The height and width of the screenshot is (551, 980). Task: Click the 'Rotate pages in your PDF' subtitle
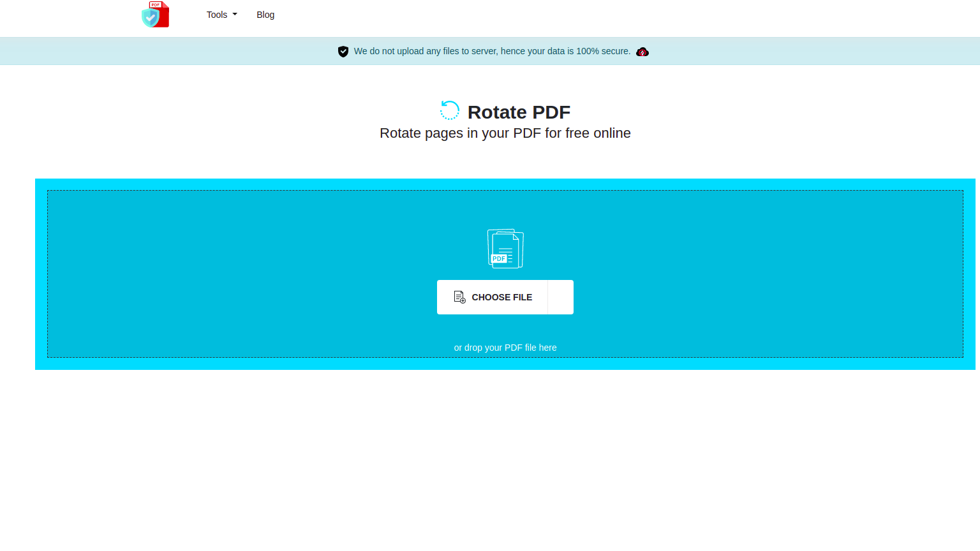(505, 133)
